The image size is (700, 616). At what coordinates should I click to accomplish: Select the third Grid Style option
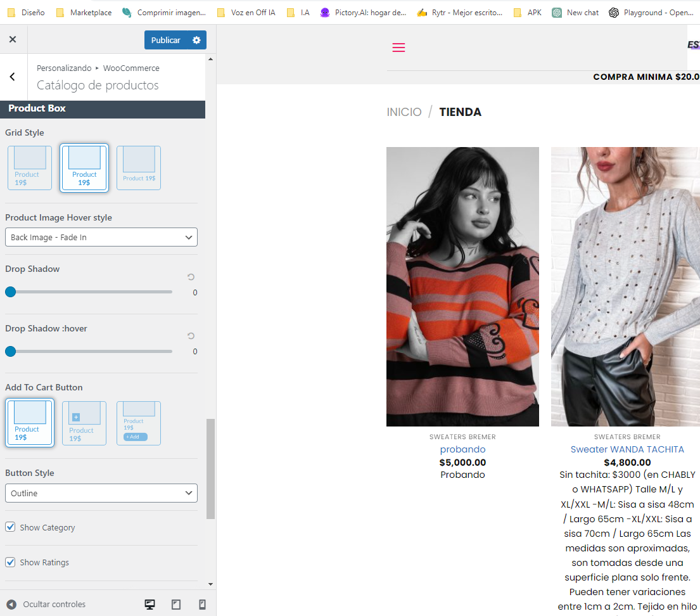[x=139, y=168]
